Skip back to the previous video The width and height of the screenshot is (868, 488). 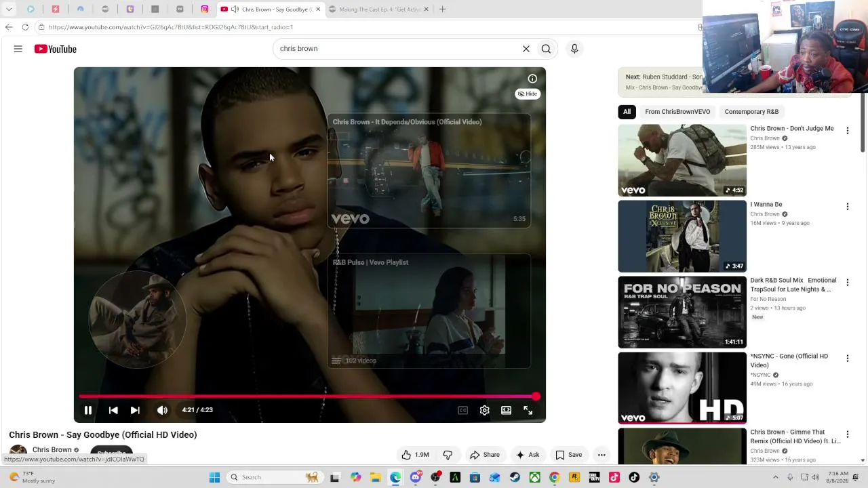click(x=113, y=410)
